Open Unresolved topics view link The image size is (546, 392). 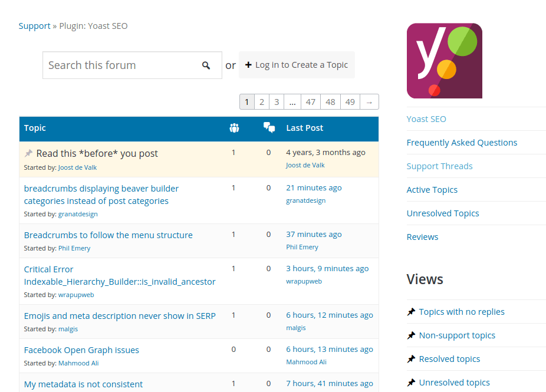[x=455, y=383]
